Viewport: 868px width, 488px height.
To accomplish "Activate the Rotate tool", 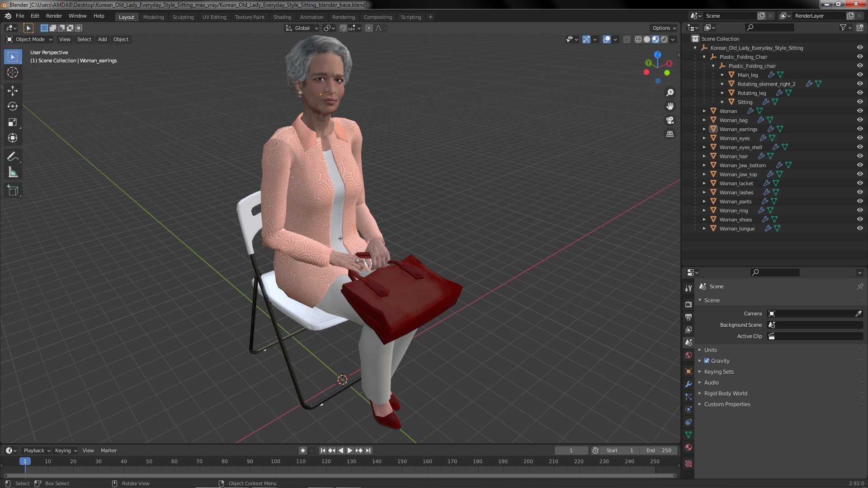I will (13, 107).
